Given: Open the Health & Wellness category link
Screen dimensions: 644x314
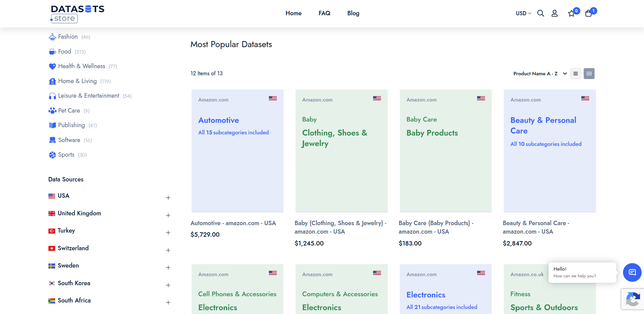Looking at the screenshot, I should (x=82, y=66).
